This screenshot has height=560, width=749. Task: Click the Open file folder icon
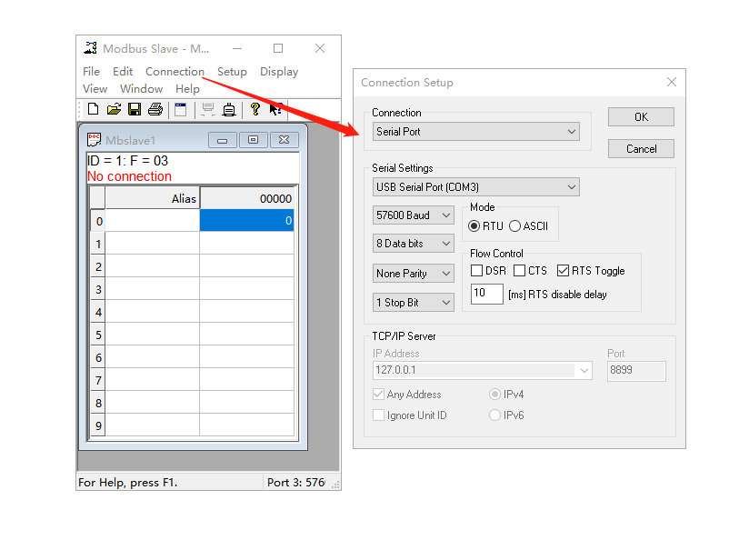point(114,109)
